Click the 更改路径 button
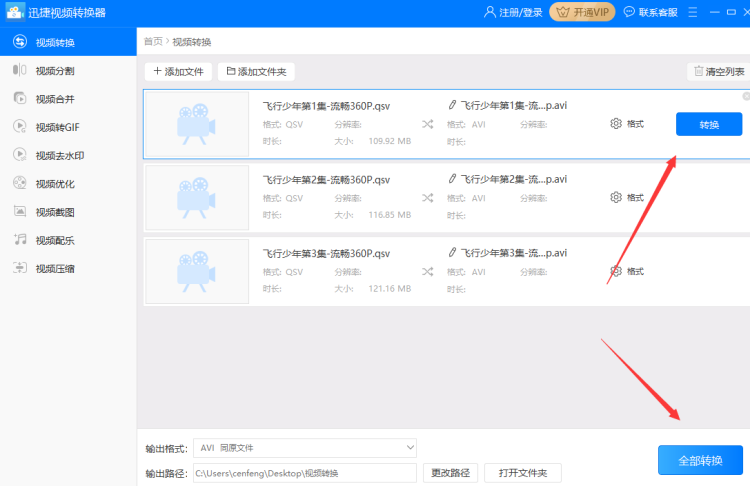Viewport: 750px width, 486px height. coord(450,473)
